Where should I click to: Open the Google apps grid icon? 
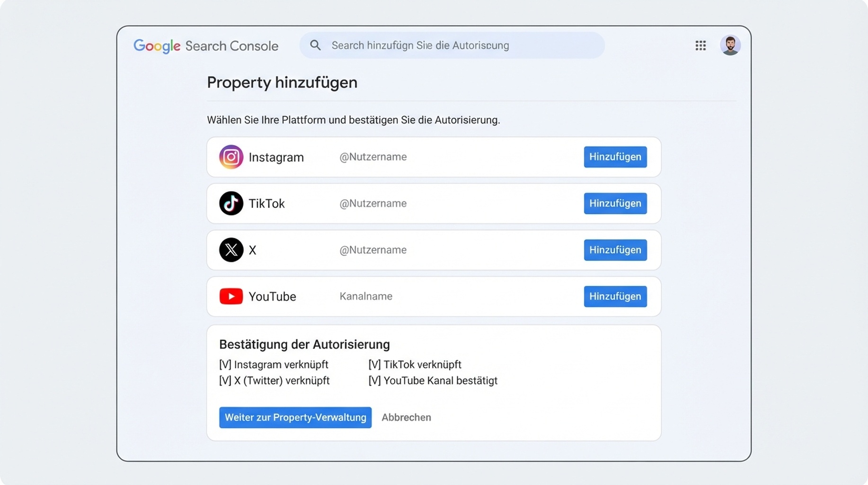coord(700,45)
